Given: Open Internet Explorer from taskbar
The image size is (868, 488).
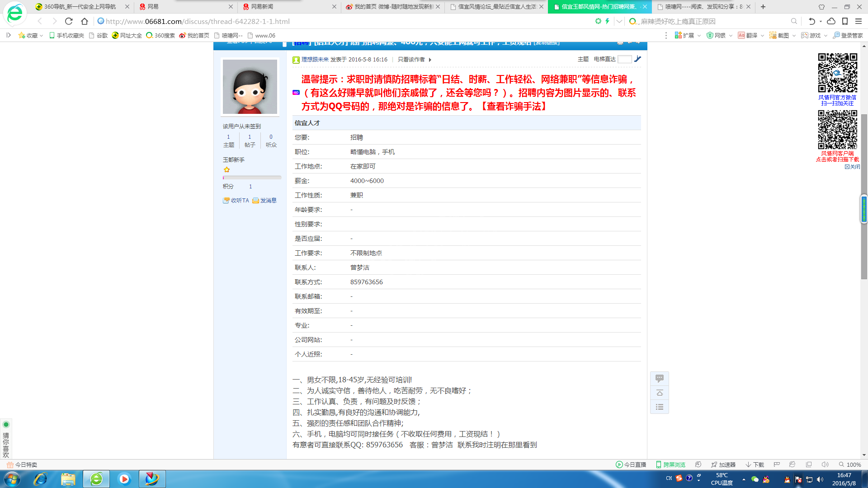Looking at the screenshot, I should pos(40,479).
